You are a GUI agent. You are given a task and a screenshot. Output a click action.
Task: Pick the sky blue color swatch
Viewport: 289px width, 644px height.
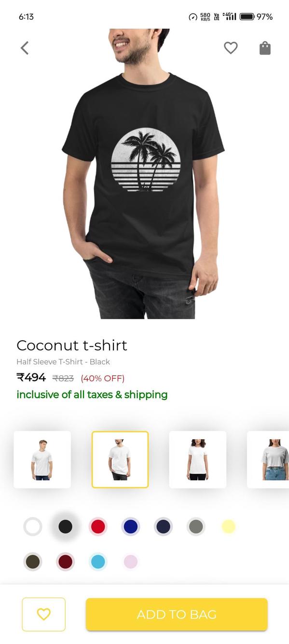(x=98, y=561)
